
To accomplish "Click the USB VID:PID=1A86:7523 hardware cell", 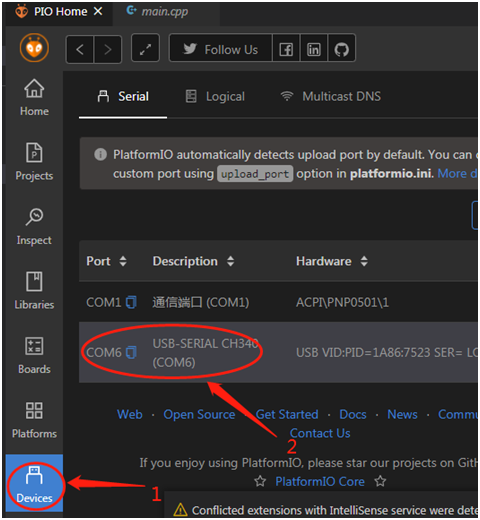I will click(387, 352).
